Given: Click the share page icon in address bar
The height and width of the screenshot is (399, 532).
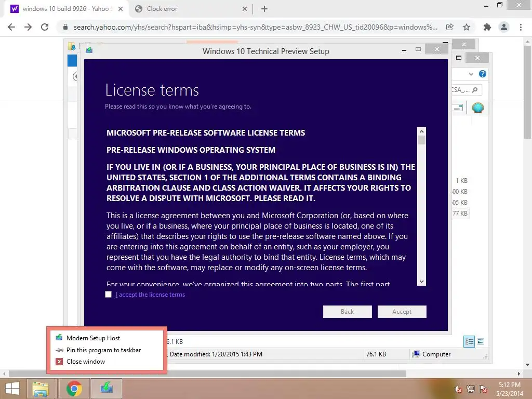Looking at the screenshot, I should (450, 27).
